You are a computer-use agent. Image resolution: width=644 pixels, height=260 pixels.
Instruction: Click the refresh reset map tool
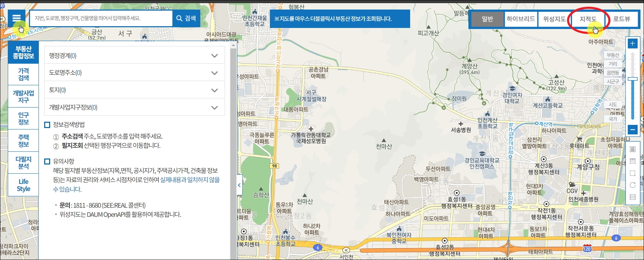point(633,185)
